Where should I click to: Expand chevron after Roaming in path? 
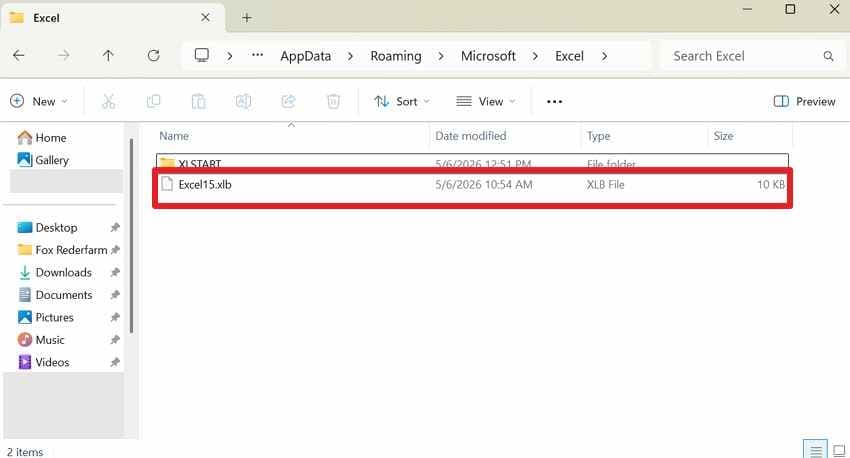tap(441, 56)
